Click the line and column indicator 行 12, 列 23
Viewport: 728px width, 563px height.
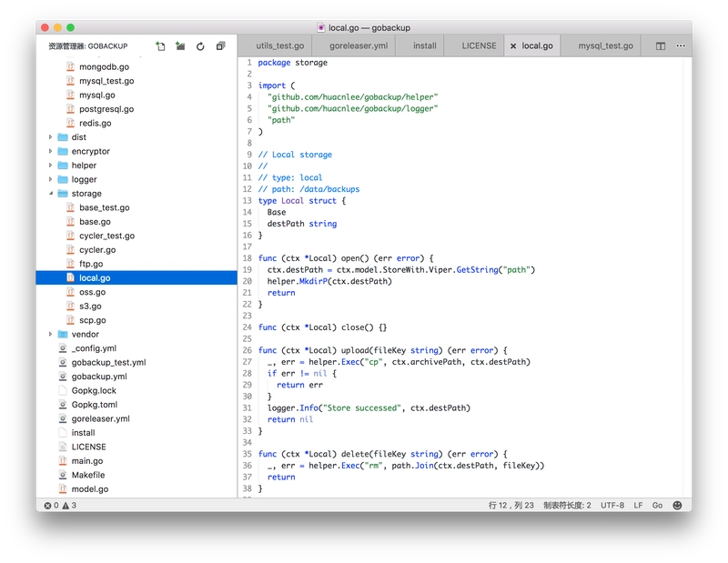point(511,505)
